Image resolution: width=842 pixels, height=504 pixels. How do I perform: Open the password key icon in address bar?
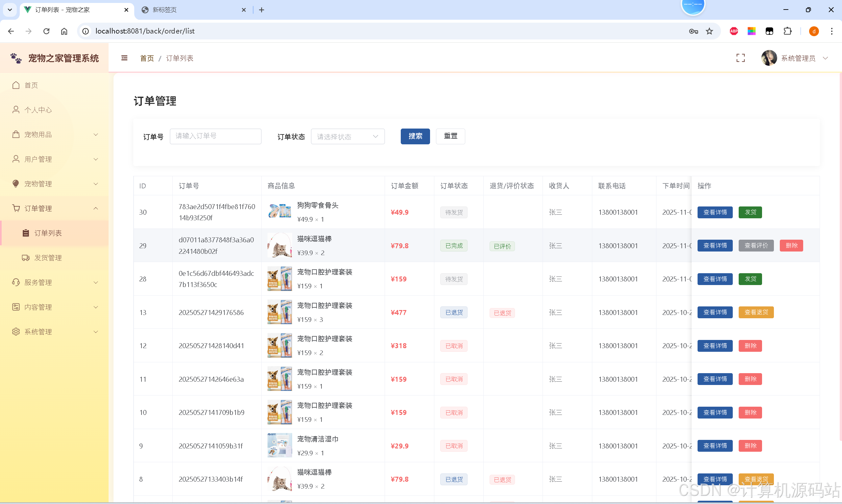pos(694,31)
